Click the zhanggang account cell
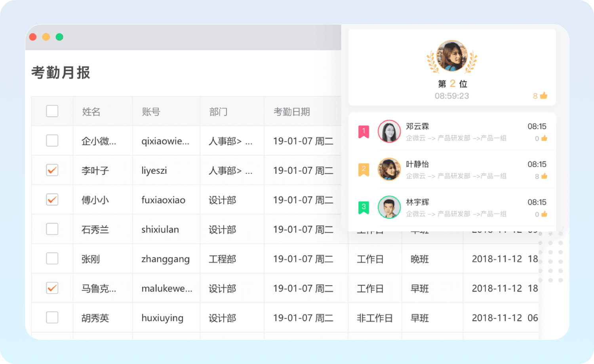This screenshot has height=364, width=594. pos(166,259)
